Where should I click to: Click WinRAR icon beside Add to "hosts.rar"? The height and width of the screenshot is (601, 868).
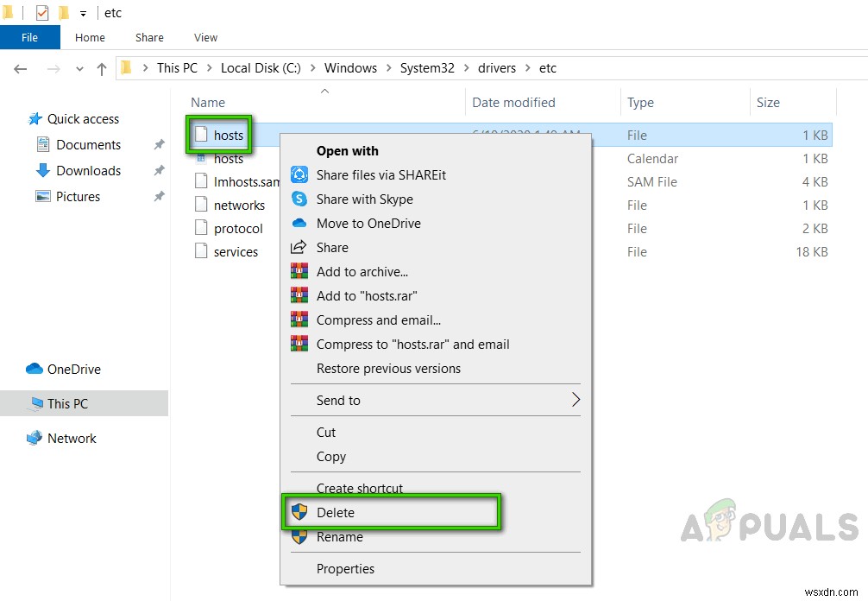click(x=299, y=295)
